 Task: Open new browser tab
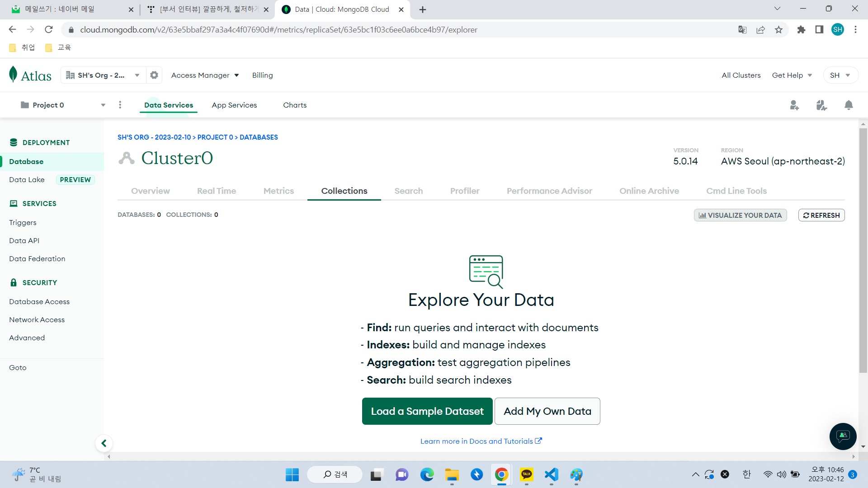[x=423, y=9]
